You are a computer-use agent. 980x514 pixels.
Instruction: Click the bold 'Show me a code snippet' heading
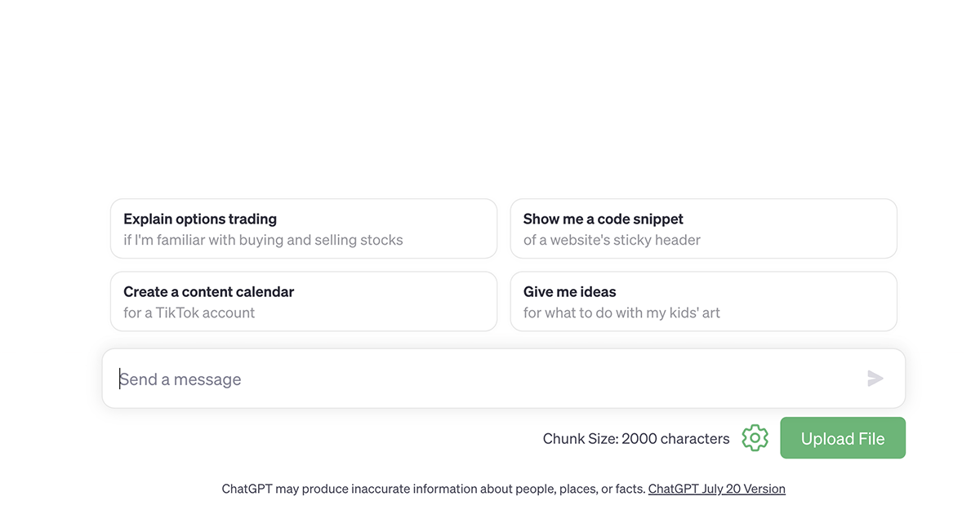[x=603, y=219]
